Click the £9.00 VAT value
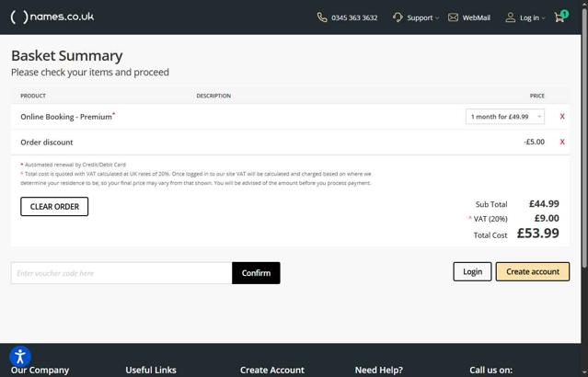This screenshot has height=377, width=588. 547,218
